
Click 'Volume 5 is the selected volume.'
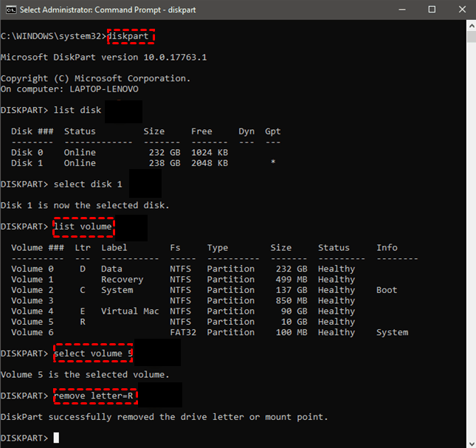point(85,375)
